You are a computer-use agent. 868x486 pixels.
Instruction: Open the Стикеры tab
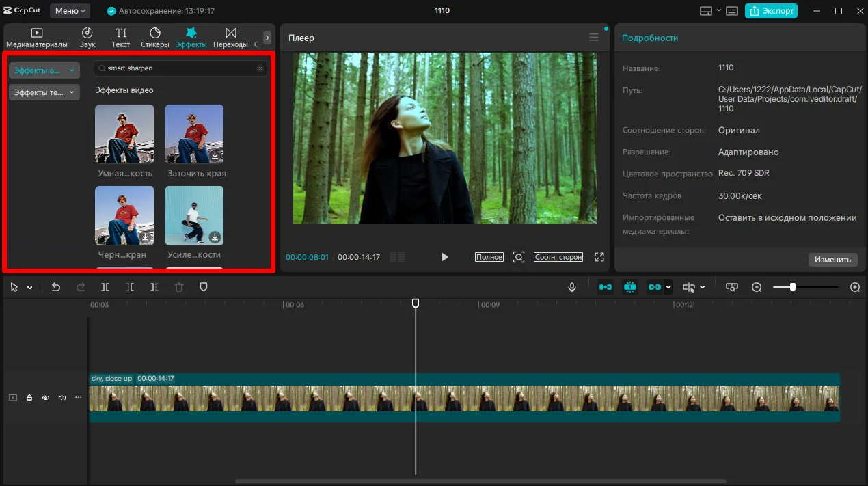click(x=154, y=38)
